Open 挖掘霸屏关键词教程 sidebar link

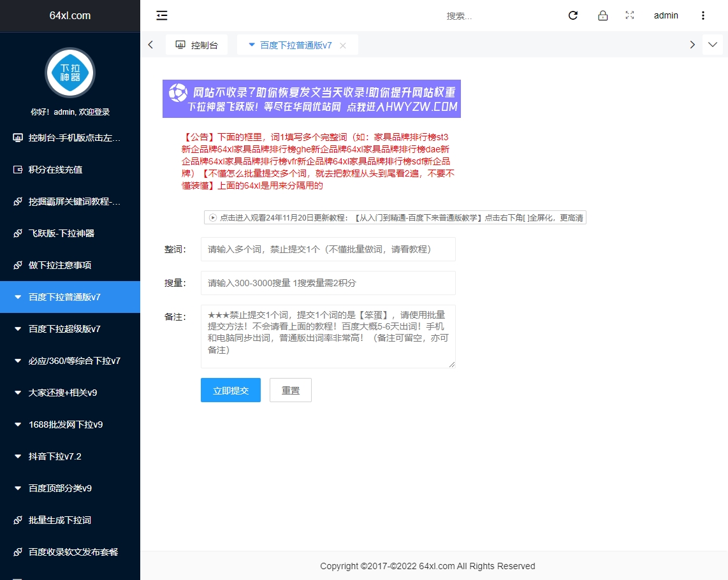pyautogui.click(x=70, y=201)
